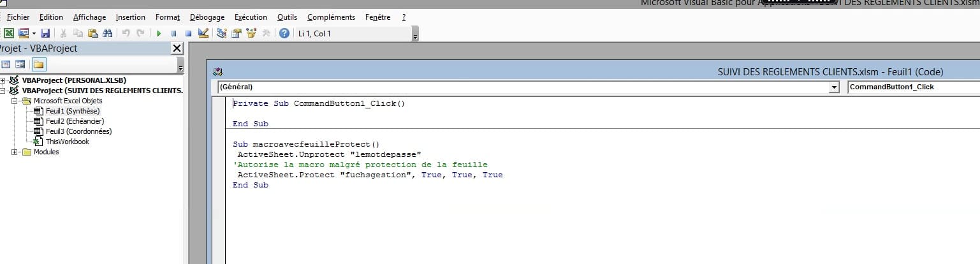Save the workbook with the floppy disk icon
980x264 pixels.
[x=45, y=33]
